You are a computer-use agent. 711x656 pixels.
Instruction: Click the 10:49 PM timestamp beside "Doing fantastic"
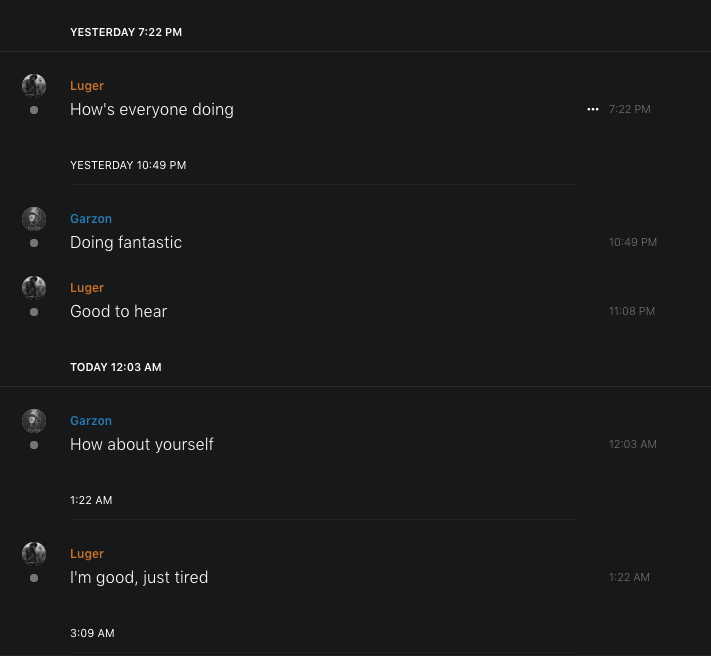[633, 242]
